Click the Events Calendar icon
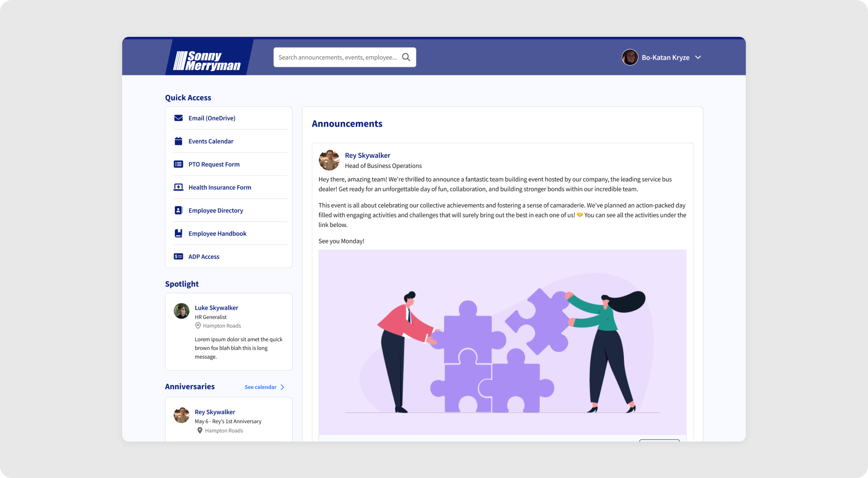This screenshot has height=478, width=868. (x=178, y=141)
